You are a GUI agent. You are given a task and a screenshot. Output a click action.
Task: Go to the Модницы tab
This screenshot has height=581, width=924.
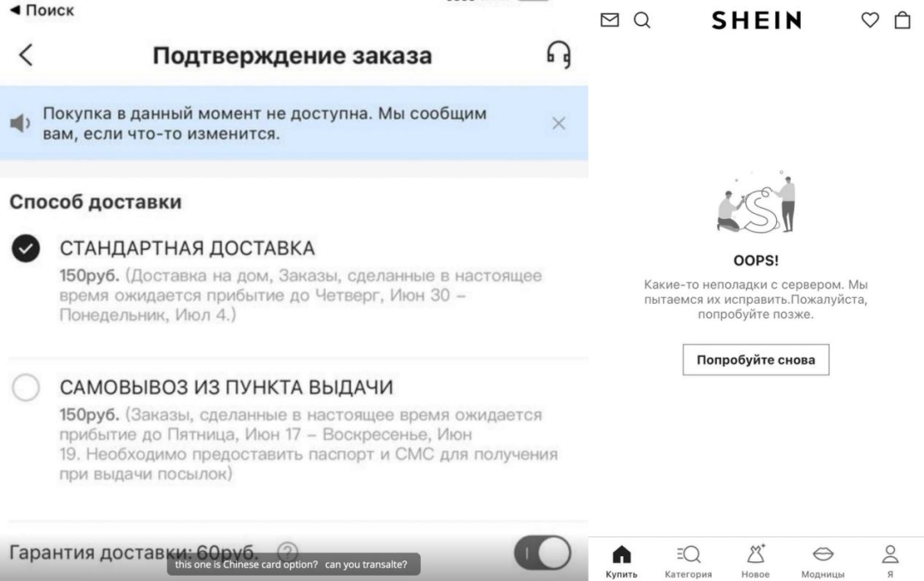pos(822,561)
